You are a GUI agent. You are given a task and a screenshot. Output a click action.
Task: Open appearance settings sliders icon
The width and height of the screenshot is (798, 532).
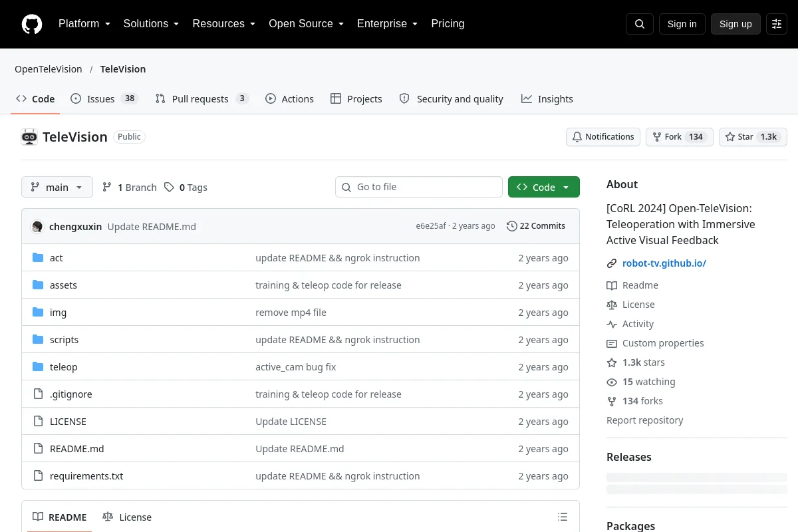(x=777, y=24)
